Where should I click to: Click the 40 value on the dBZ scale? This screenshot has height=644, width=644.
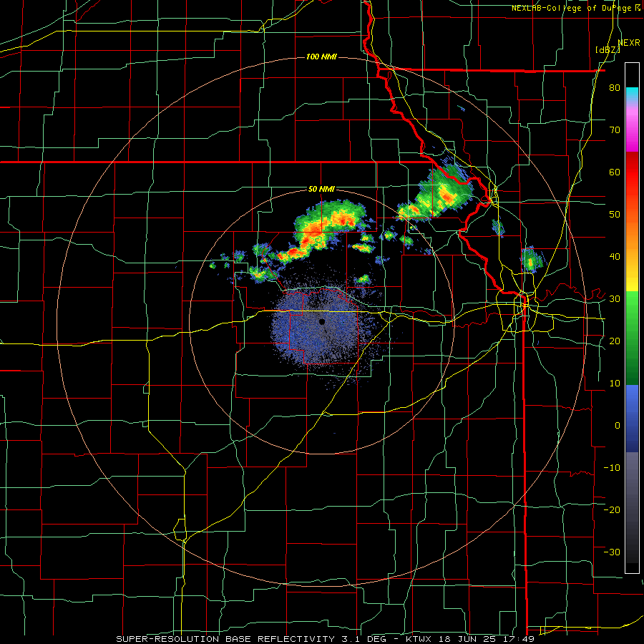(x=615, y=257)
